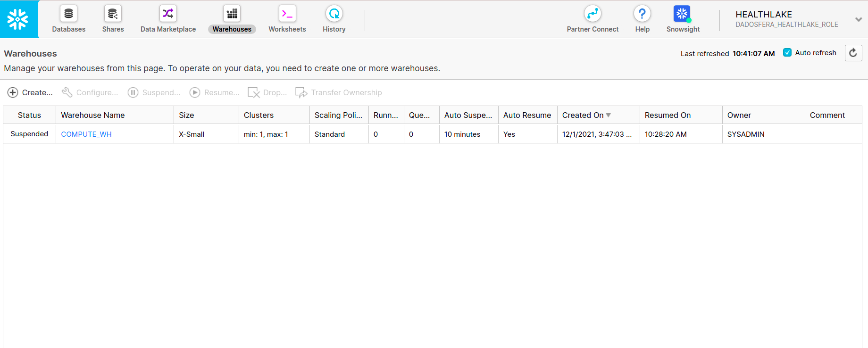Screen dimensions: 868x348
Task: Click the Transfer Ownership icon
Action: 301,92
